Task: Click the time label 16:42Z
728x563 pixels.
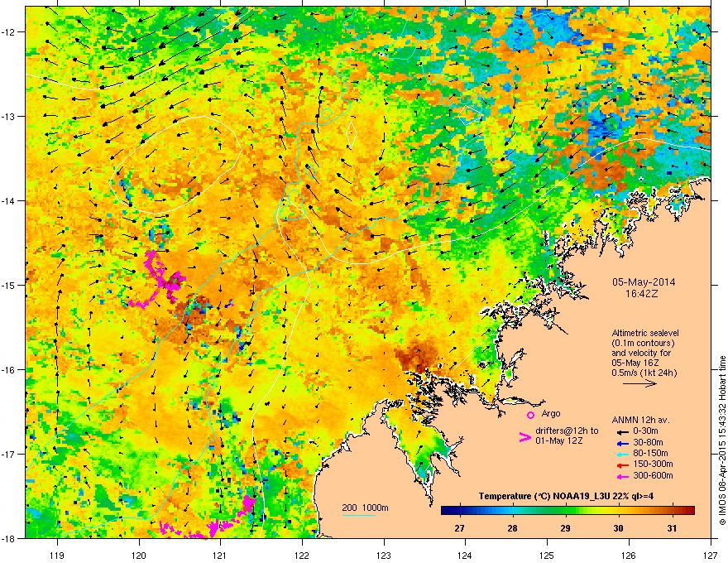Action: pyautogui.click(x=642, y=294)
